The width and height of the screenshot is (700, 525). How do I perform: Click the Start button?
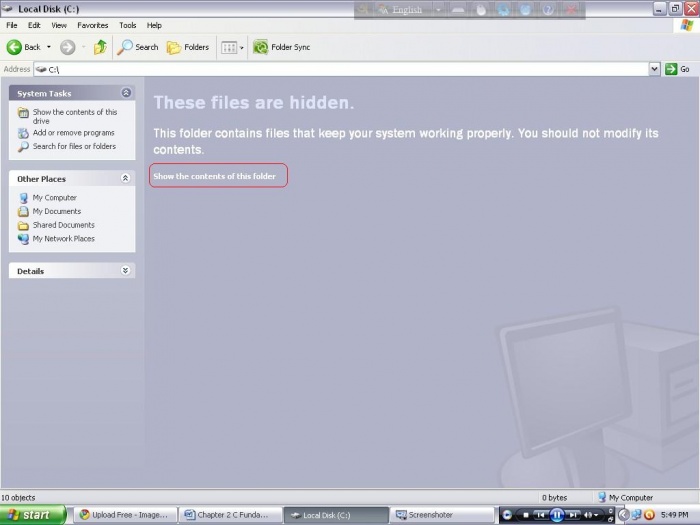click(x=32, y=515)
